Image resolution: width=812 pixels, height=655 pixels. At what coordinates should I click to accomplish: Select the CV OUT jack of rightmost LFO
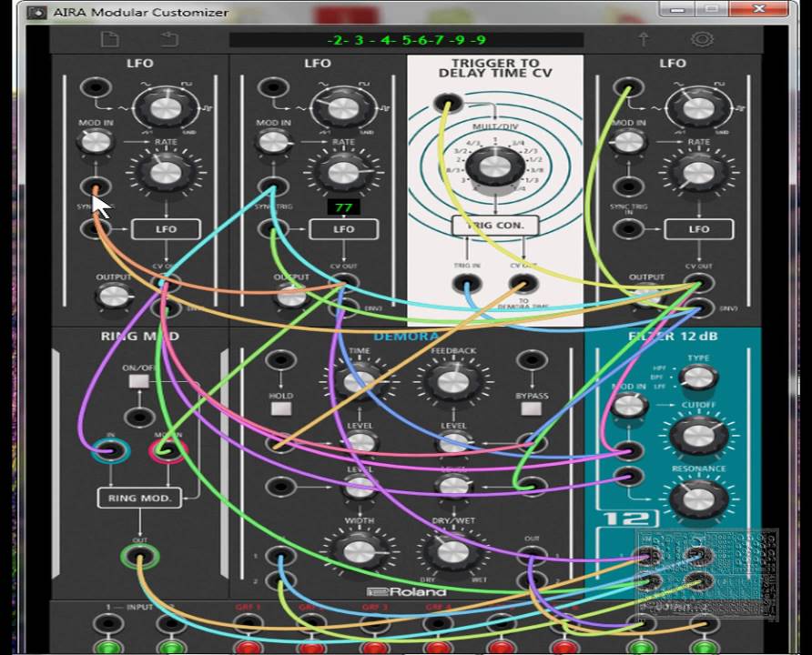pyautogui.click(x=698, y=283)
